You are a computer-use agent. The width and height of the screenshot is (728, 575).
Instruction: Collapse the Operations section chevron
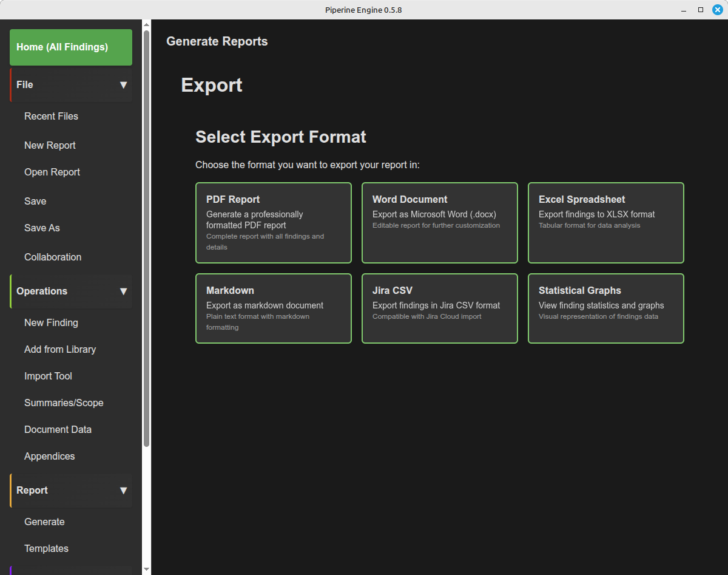tap(123, 291)
